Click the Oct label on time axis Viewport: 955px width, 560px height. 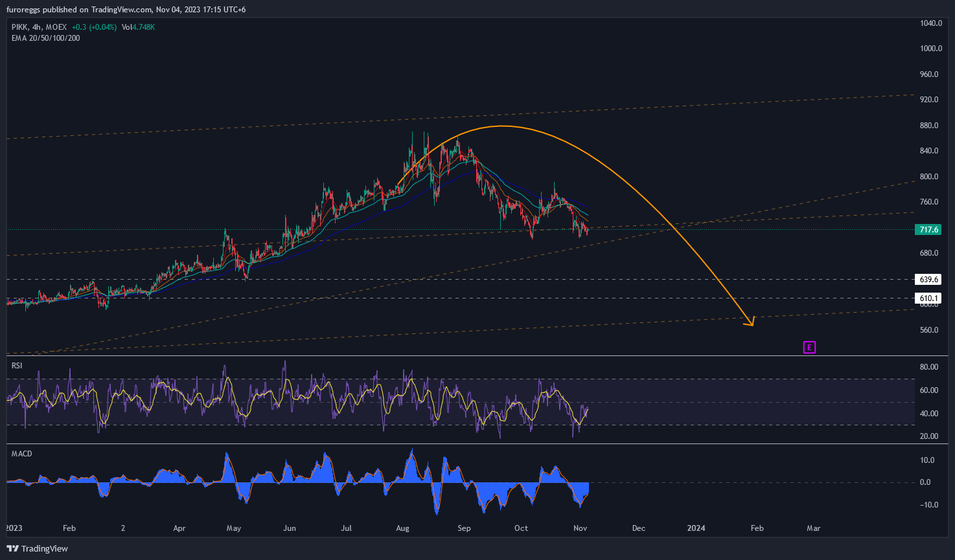[521, 528]
